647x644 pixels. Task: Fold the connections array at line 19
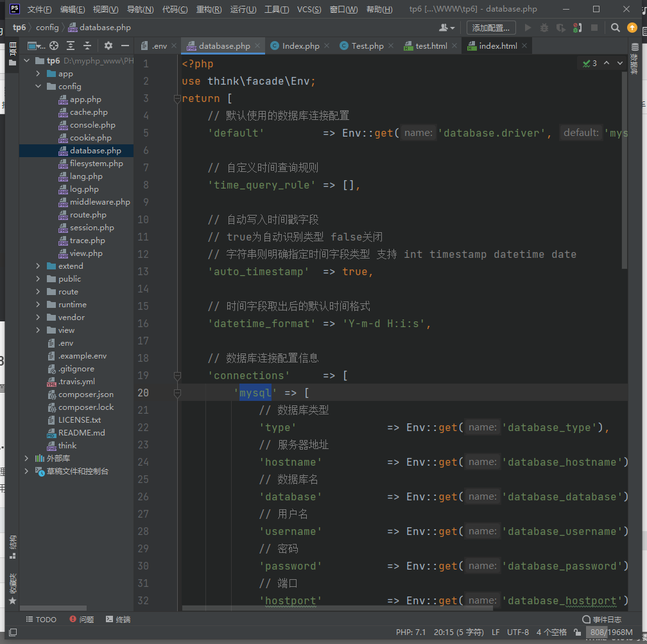(x=177, y=376)
